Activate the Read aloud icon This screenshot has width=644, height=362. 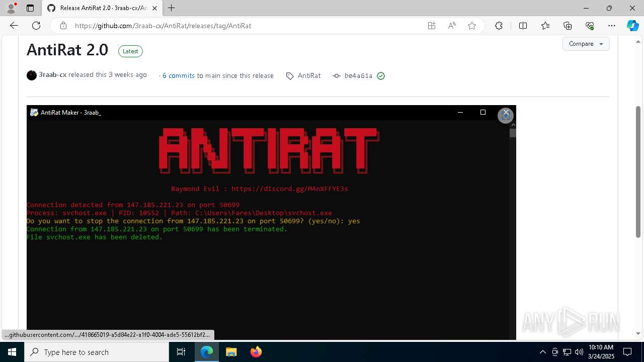tap(452, 26)
